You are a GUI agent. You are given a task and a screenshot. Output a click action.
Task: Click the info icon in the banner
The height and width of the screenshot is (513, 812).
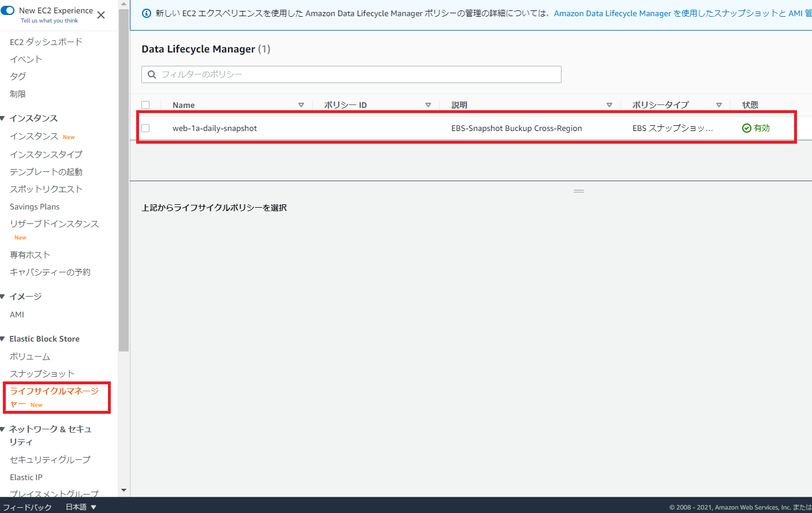[147, 13]
